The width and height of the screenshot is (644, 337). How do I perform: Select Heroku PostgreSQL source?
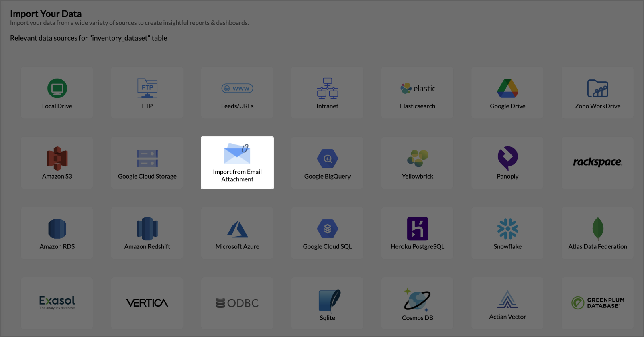click(418, 233)
